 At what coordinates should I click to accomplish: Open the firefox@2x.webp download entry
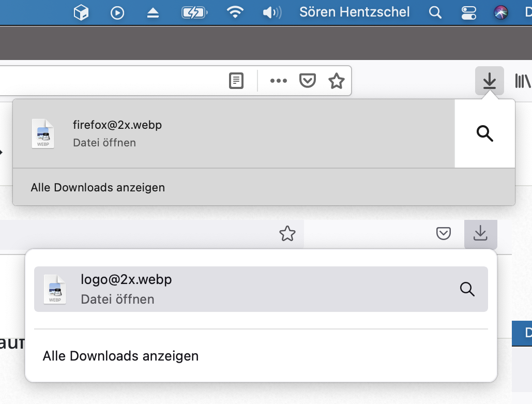pyautogui.click(x=233, y=133)
